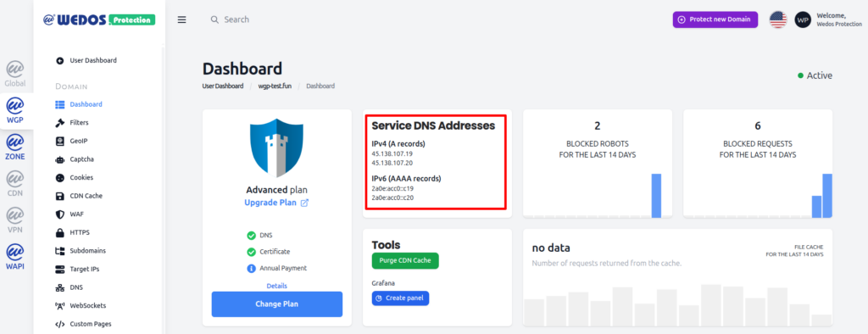
Task: Select WGP in the service rail
Action: click(x=15, y=110)
